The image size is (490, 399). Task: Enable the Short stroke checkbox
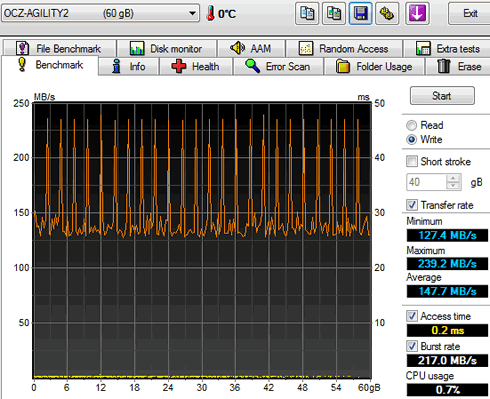[412, 161]
